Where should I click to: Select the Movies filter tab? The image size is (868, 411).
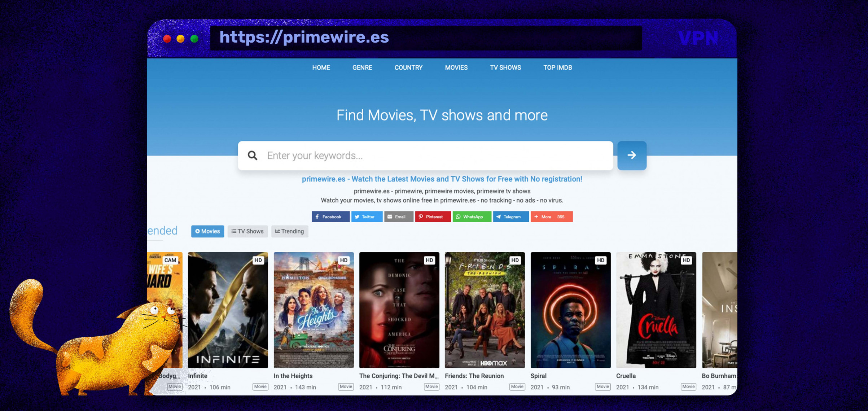[x=207, y=231]
